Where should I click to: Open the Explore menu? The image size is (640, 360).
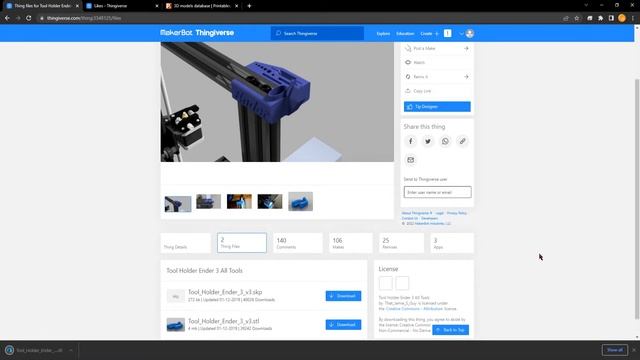click(383, 33)
